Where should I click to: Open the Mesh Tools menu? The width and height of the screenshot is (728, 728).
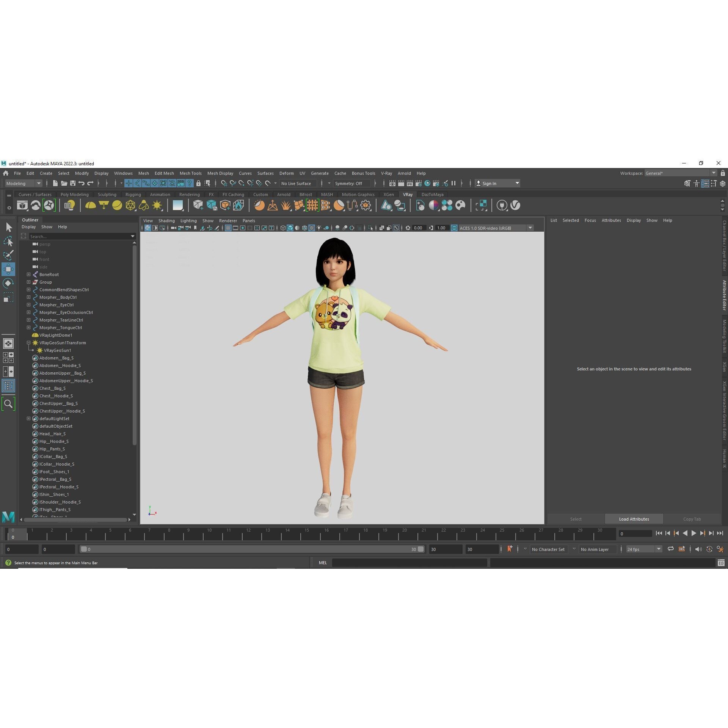pyautogui.click(x=190, y=173)
